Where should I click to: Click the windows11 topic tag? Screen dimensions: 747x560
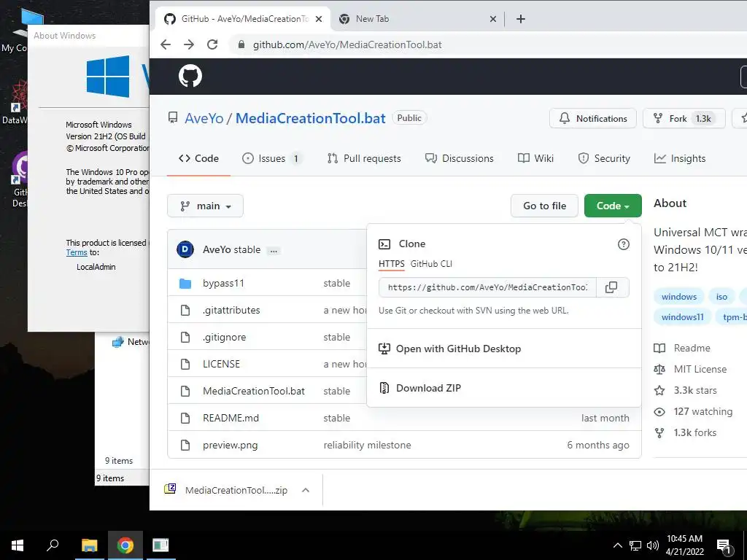point(682,317)
